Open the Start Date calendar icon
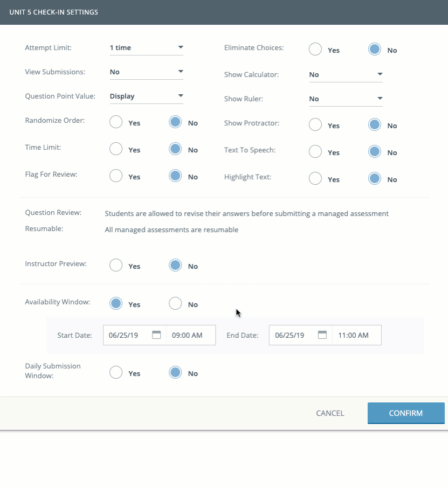448x487 pixels. point(156,335)
